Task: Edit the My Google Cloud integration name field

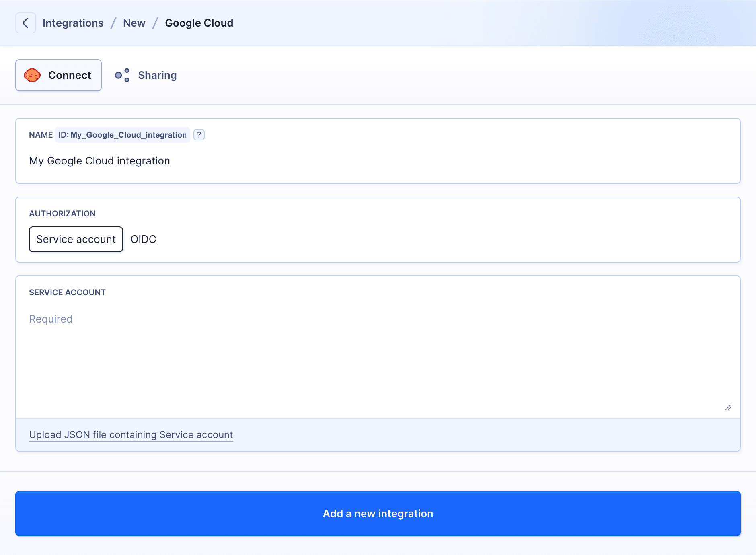Action: click(x=378, y=161)
